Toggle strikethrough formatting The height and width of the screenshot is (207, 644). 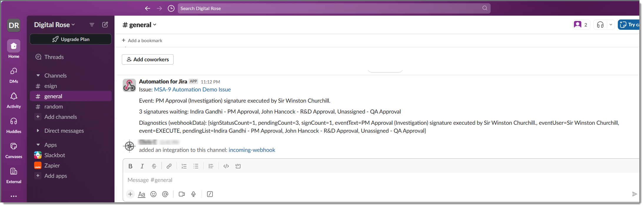[154, 166]
